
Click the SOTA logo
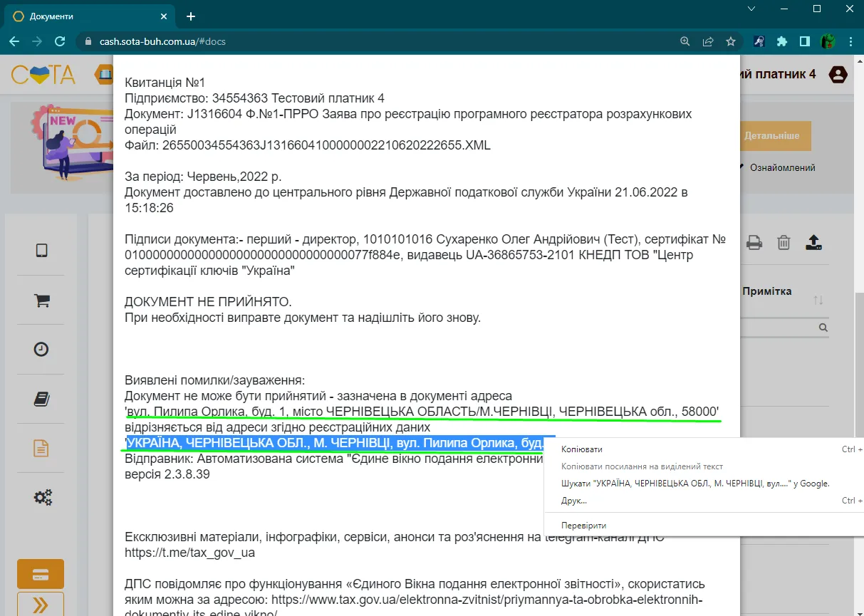click(43, 73)
